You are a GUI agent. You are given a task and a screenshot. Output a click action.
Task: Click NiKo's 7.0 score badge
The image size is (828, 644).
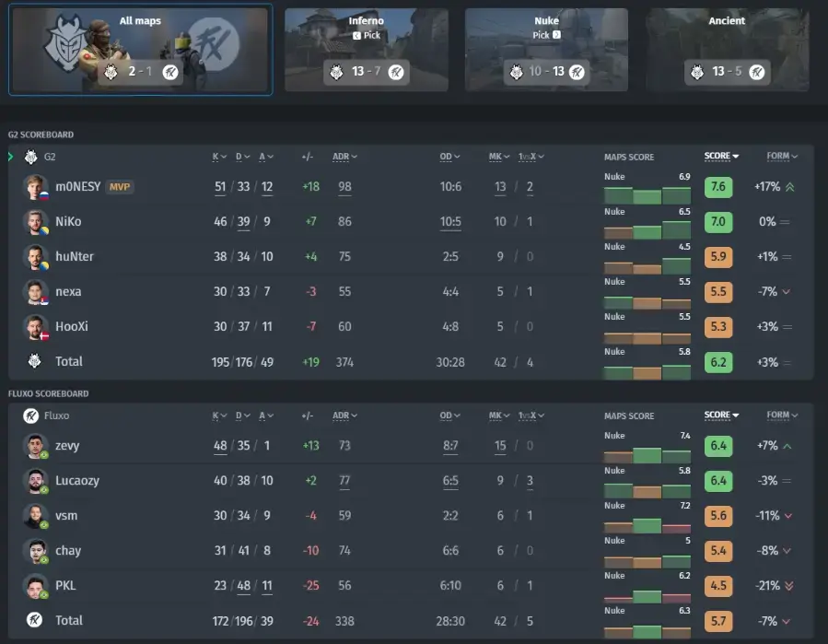tap(718, 222)
